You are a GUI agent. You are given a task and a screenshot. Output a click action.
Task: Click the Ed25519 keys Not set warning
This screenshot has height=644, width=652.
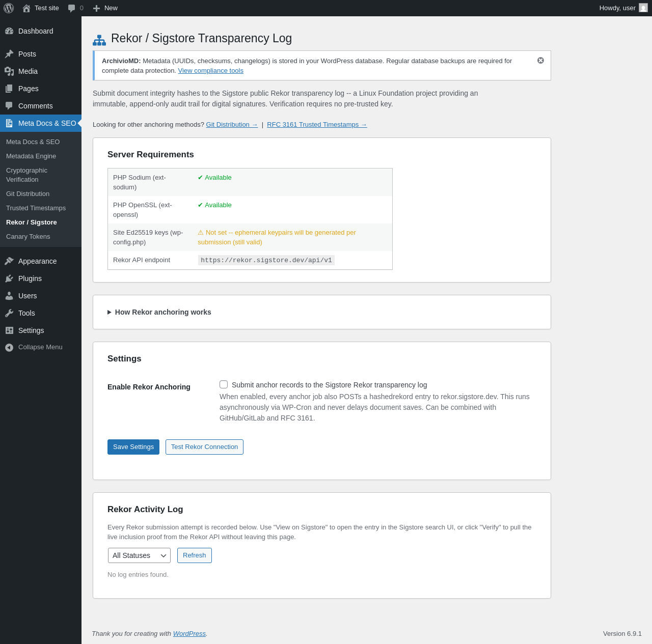277,237
